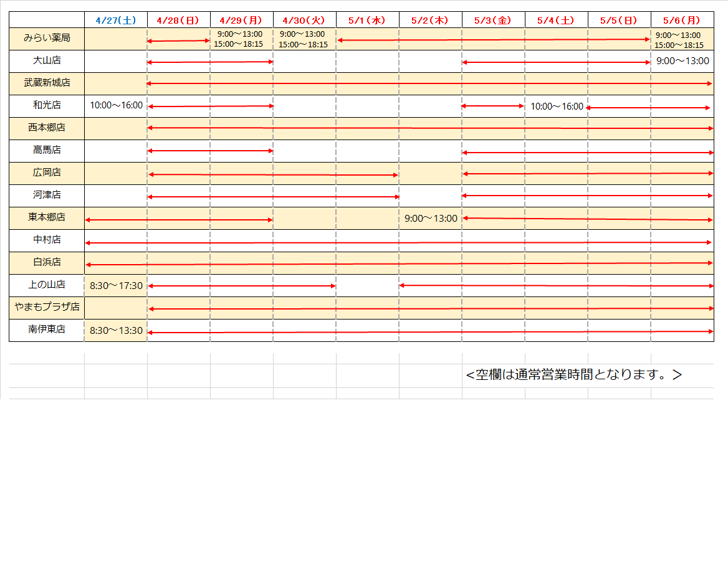The width and height of the screenshot is (728, 573).
Task: Click the 西本郷店 row label
Action: coord(46,128)
